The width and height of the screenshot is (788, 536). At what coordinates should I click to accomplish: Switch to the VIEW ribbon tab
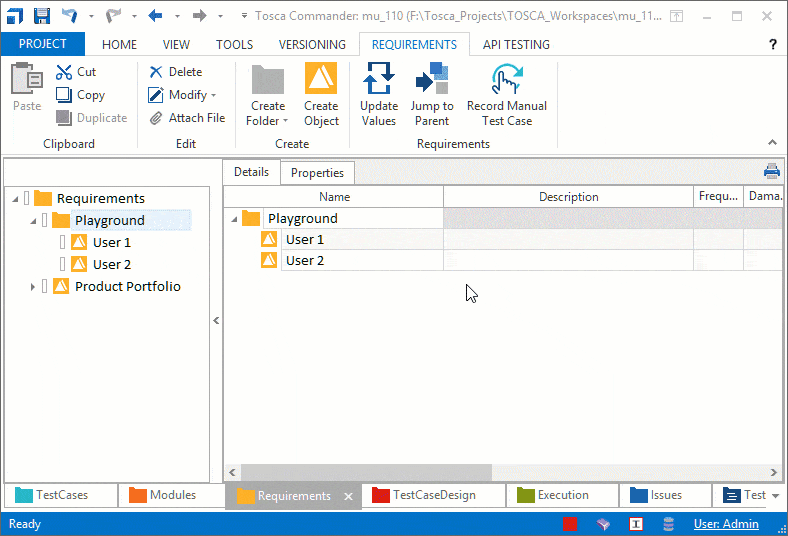pyautogui.click(x=176, y=45)
